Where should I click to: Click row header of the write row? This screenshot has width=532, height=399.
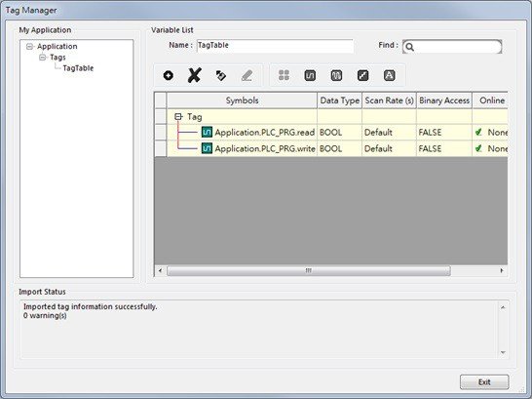coord(161,148)
